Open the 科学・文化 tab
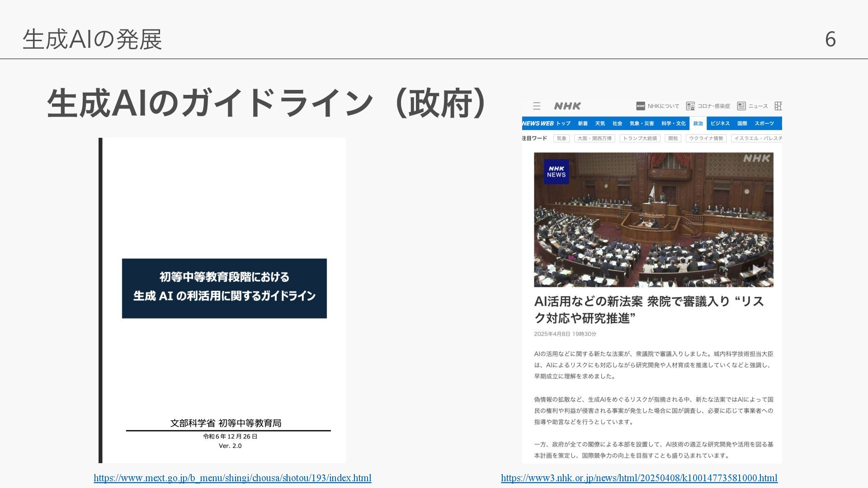 674,123
